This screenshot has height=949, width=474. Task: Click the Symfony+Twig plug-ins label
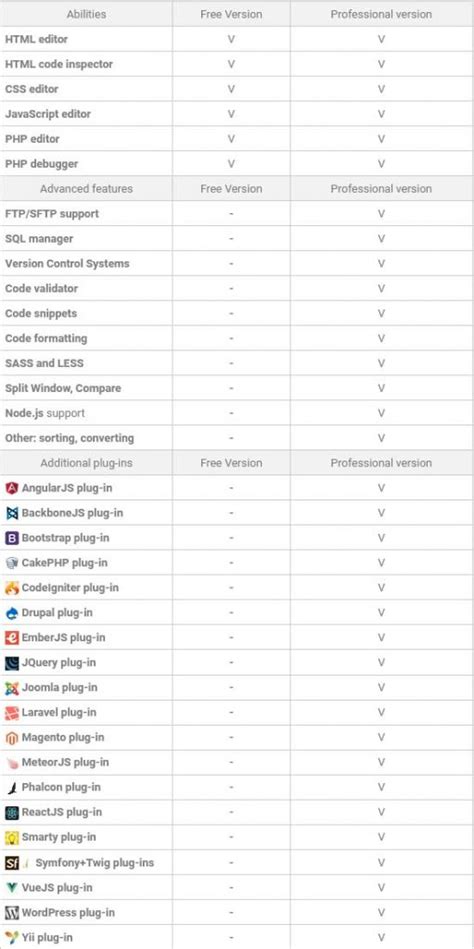[x=95, y=862]
